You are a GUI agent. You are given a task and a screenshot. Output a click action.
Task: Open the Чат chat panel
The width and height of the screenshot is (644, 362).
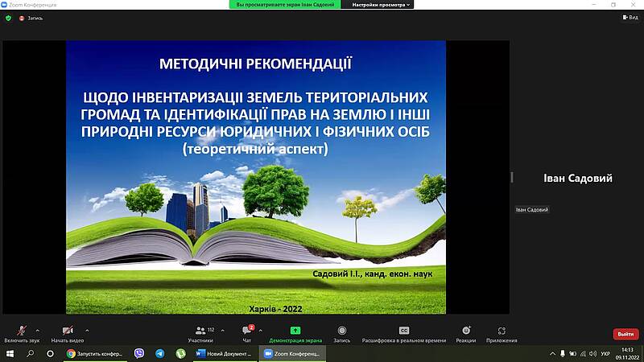[x=247, y=334]
